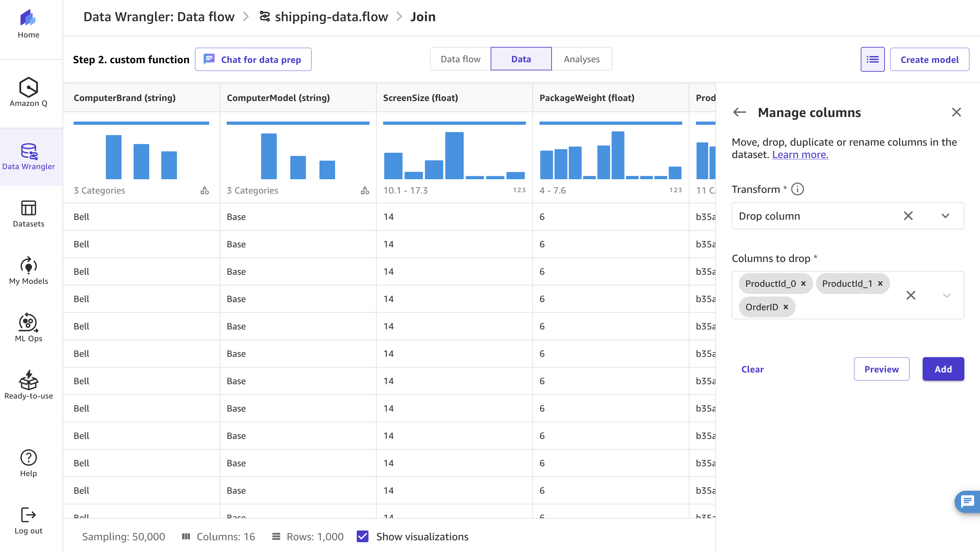This screenshot has height=552, width=980.
Task: Click the steps list icon button
Action: pos(872,59)
